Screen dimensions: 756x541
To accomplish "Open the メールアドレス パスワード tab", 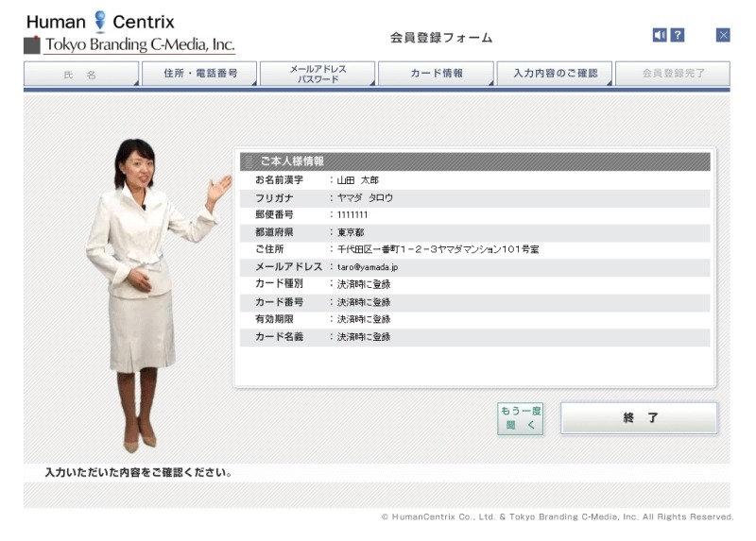I will [x=318, y=74].
